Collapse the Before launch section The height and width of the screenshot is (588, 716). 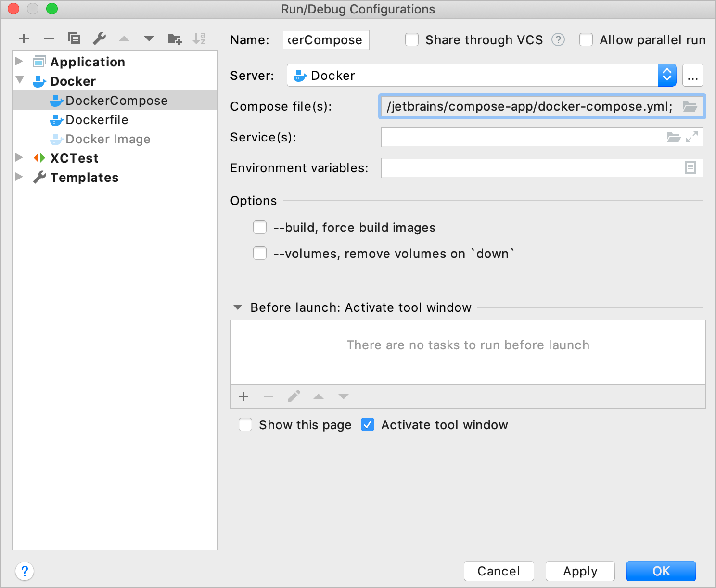coord(238,307)
